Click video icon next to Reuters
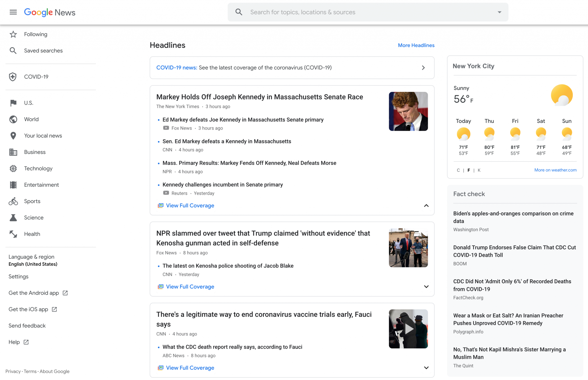This screenshot has height=380, width=588. coord(166,193)
